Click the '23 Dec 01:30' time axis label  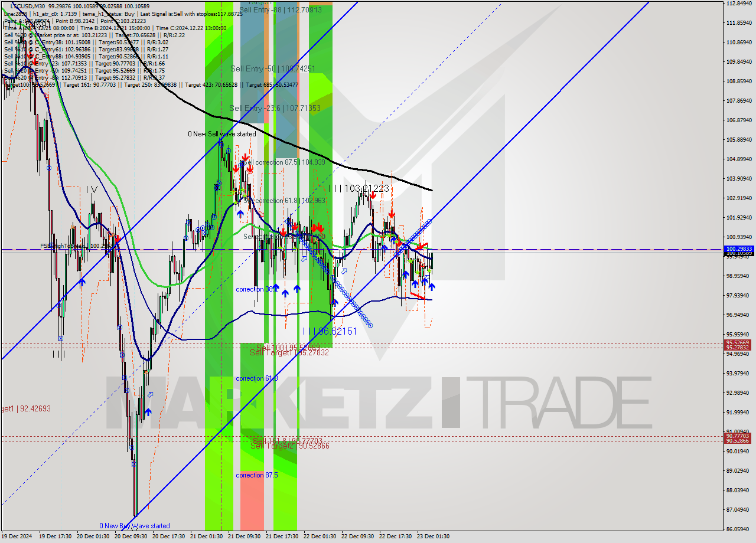[x=433, y=537]
